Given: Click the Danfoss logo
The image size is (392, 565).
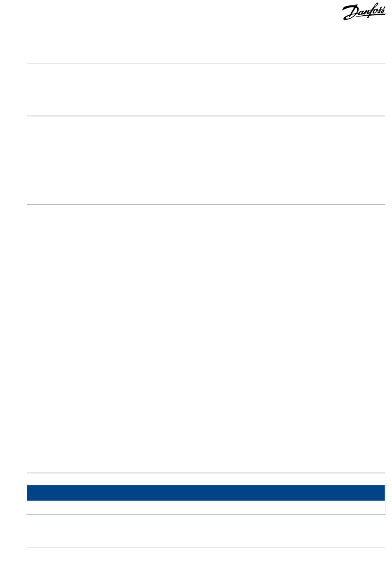Looking at the screenshot, I should coord(364,12).
